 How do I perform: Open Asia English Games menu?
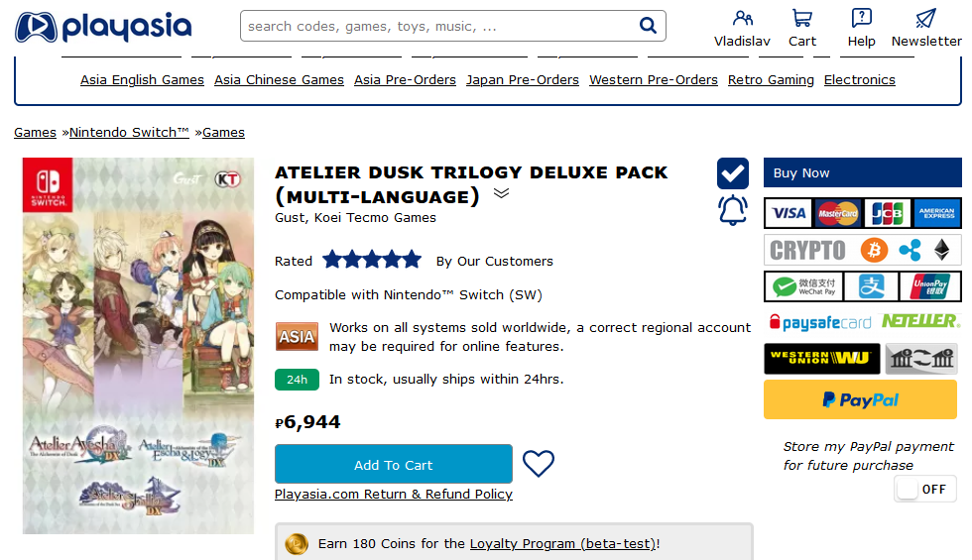click(x=142, y=80)
